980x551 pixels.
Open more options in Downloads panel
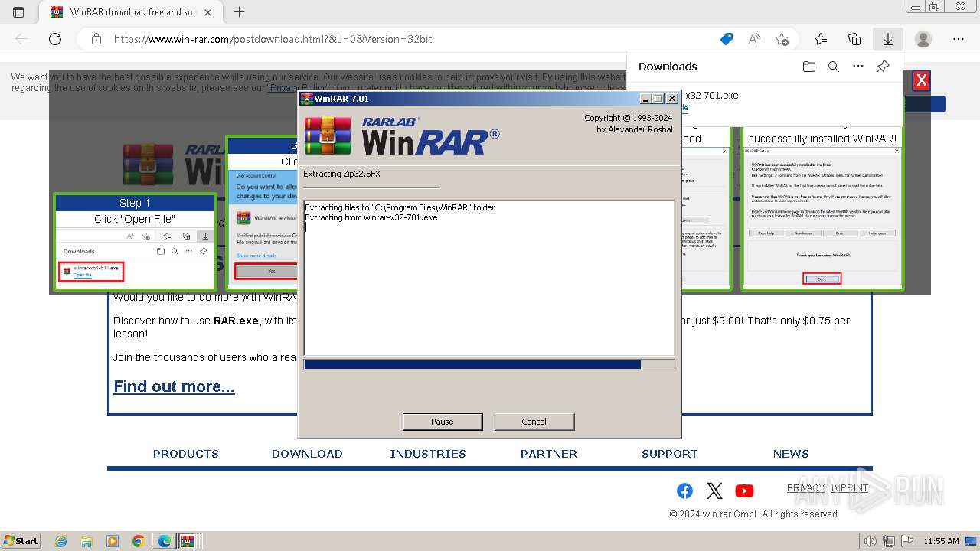click(x=858, y=67)
